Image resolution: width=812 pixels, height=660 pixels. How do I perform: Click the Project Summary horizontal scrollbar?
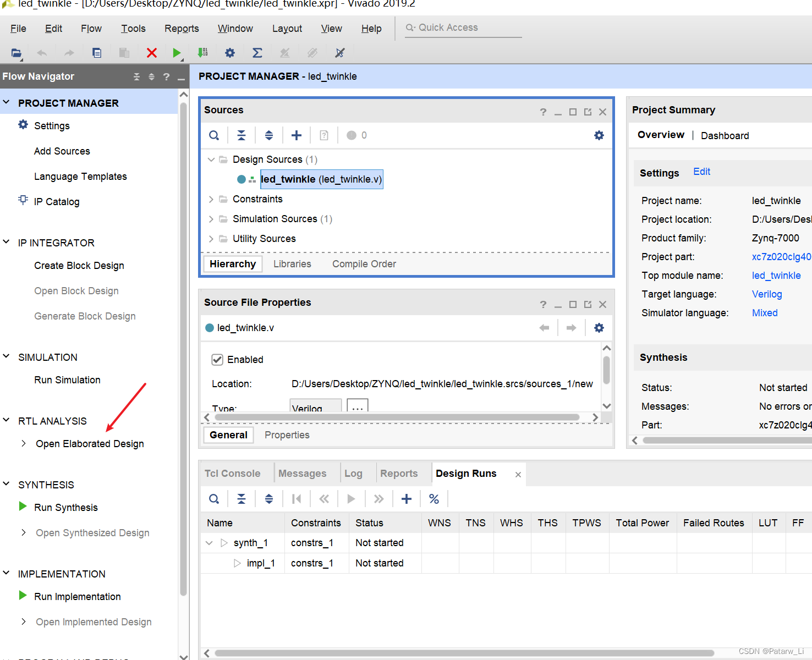[x=727, y=441]
